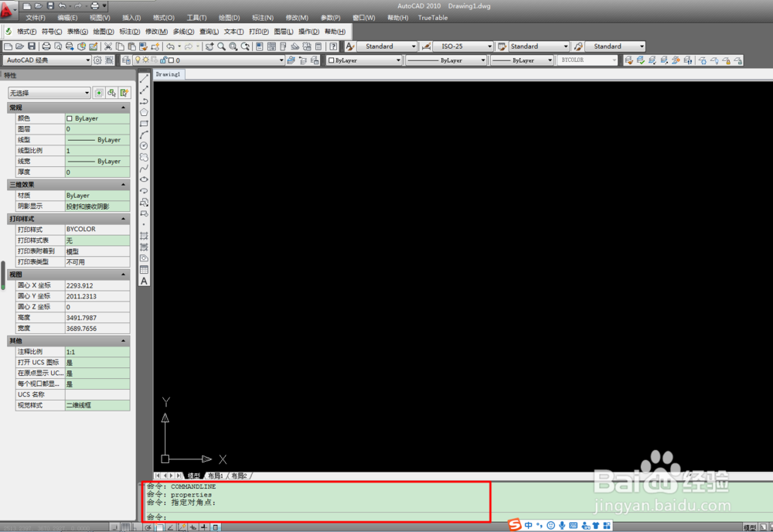
Task: Switch to the 布局2 layout tab
Action: (x=239, y=476)
